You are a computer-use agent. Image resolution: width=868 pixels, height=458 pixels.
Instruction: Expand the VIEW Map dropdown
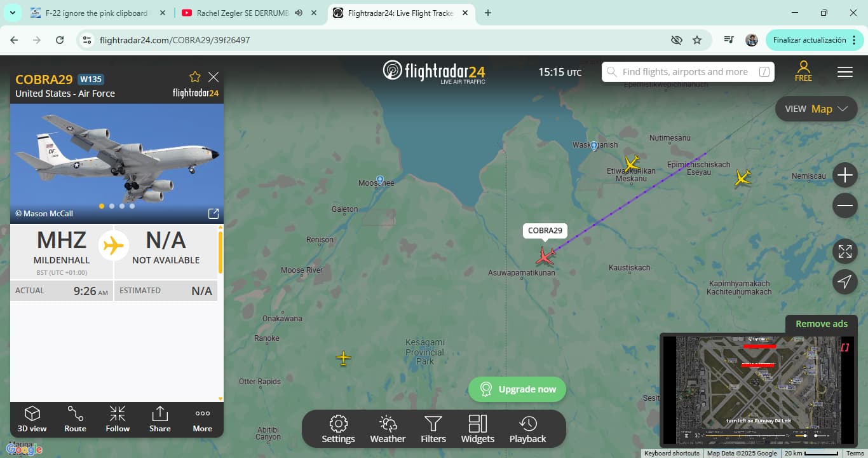817,109
